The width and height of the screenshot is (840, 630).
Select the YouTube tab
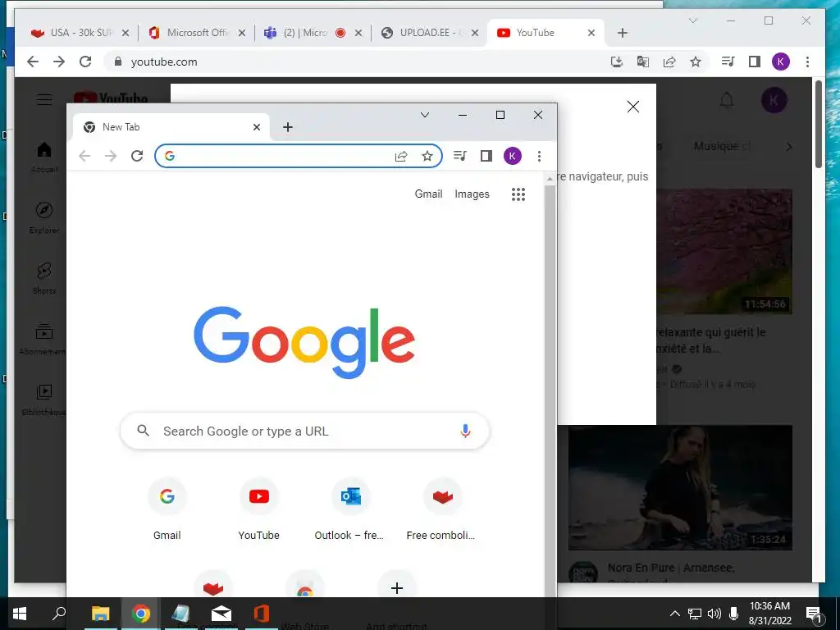(546, 33)
